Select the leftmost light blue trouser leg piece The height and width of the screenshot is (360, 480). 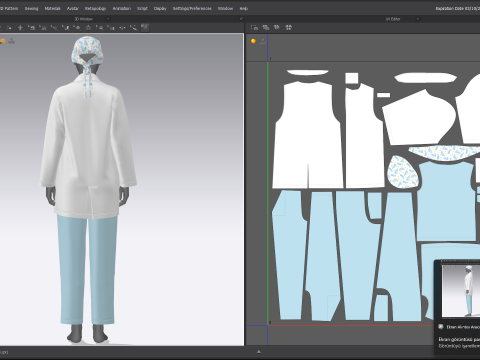(290, 255)
